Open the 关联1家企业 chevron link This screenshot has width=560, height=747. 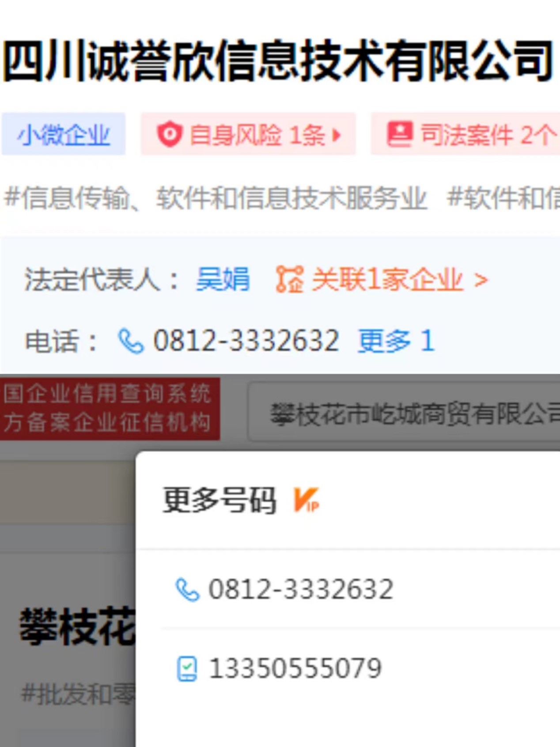pyautogui.click(x=481, y=280)
